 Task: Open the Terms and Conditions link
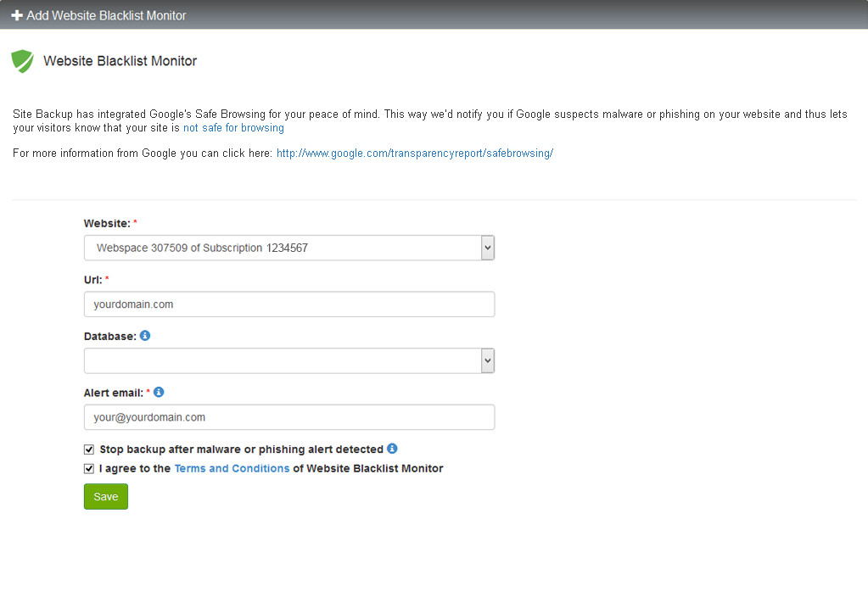coord(232,468)
